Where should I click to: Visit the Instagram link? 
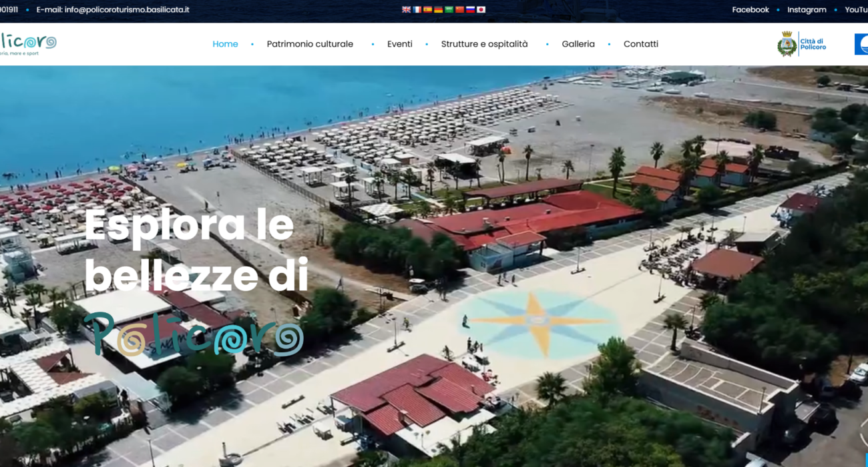pos(807,10)
